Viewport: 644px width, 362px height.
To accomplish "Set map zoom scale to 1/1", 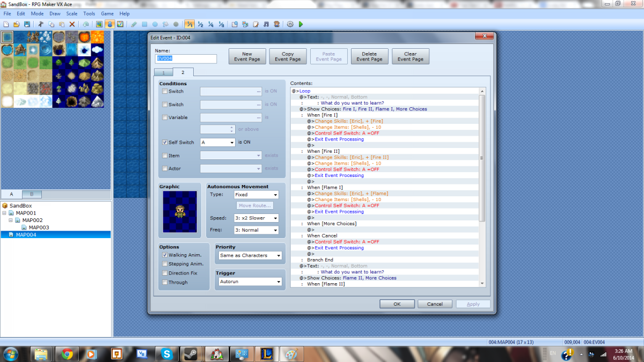I will pyautogui.click(x=189, y=24).
